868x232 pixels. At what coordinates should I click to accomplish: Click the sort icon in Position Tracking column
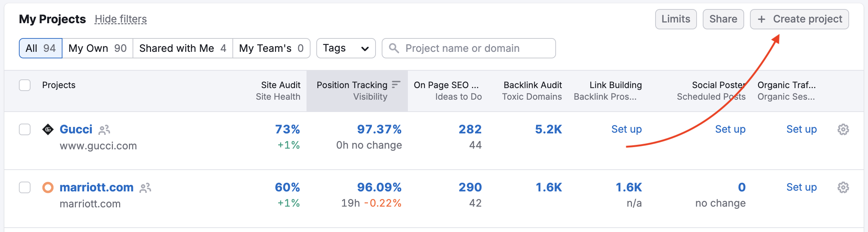coord(396,85)
